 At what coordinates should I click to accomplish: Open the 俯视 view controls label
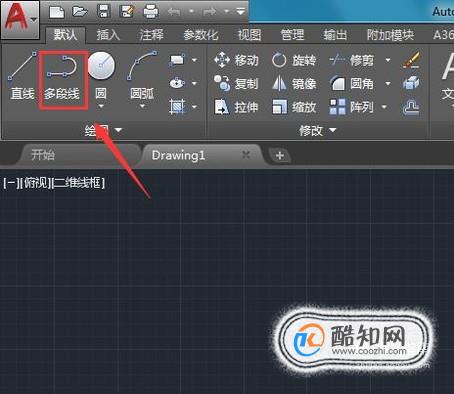tap(36, 183)
